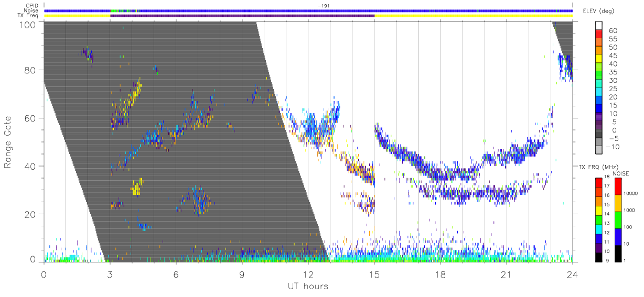This screenshot has width=644, height=297.
Task: Click the 55 label on ELEV color bar
Action: point(613,39)
